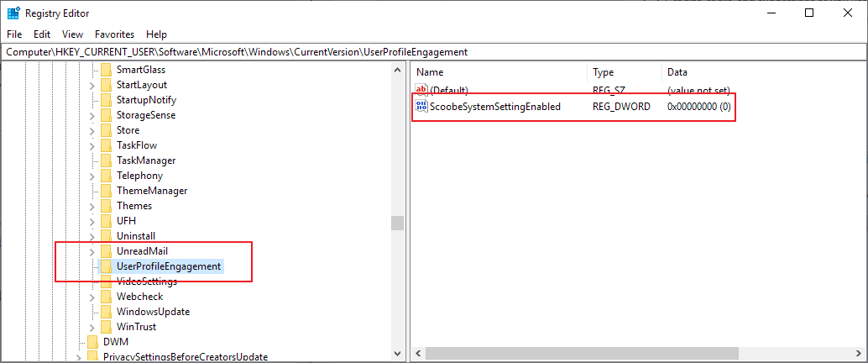Click the WinTrust folder icon
This screenshot has width=868, height=363.
[106, 327]
